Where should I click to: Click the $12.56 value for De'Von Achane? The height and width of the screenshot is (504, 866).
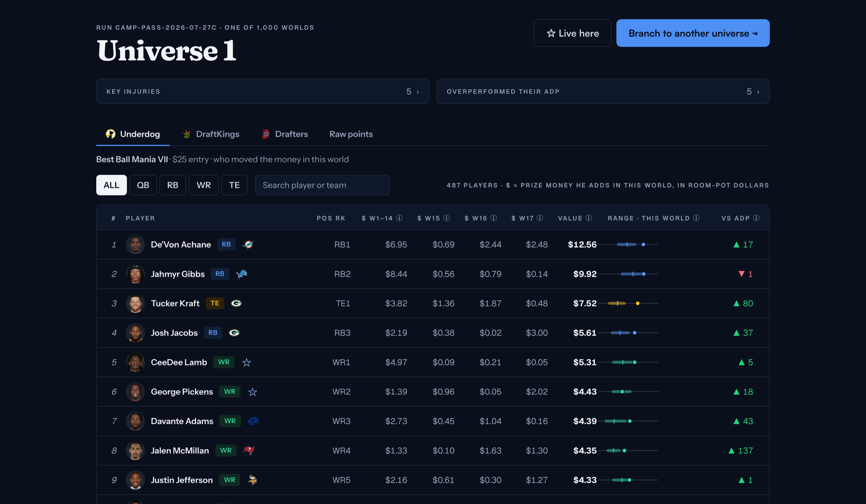pyautogui.click(x=582, y=244)
